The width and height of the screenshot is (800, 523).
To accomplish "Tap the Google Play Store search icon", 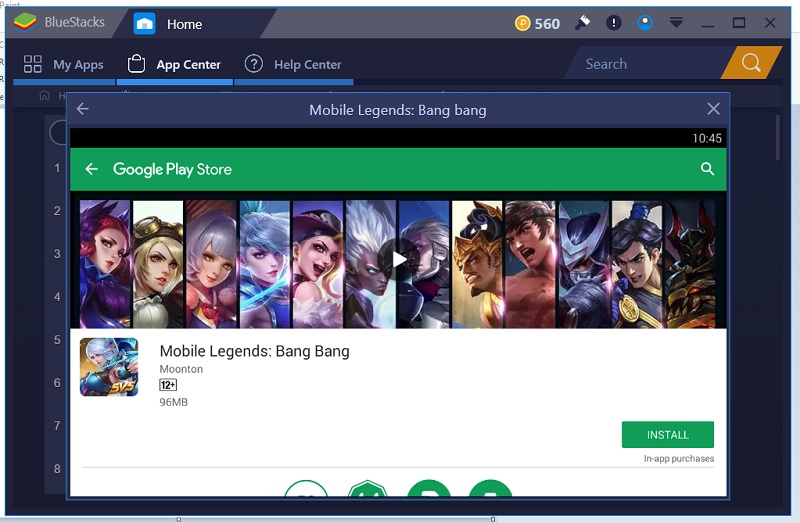I will click(707, 169).
